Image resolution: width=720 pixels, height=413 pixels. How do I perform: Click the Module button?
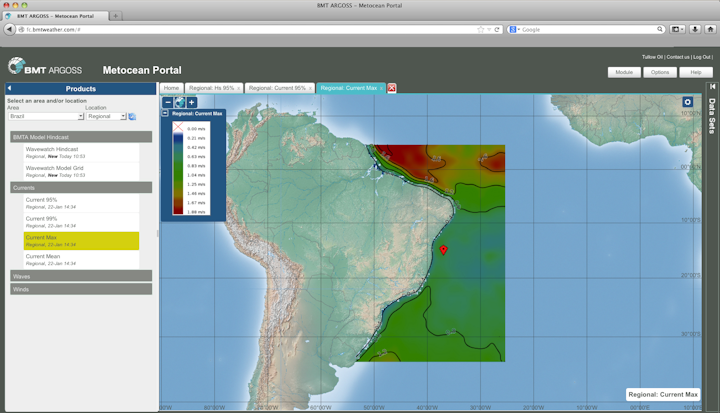pos(624,73)
